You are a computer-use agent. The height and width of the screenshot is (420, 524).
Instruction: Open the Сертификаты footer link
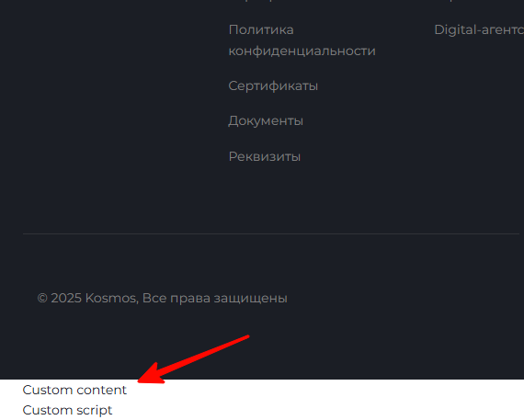273,85
